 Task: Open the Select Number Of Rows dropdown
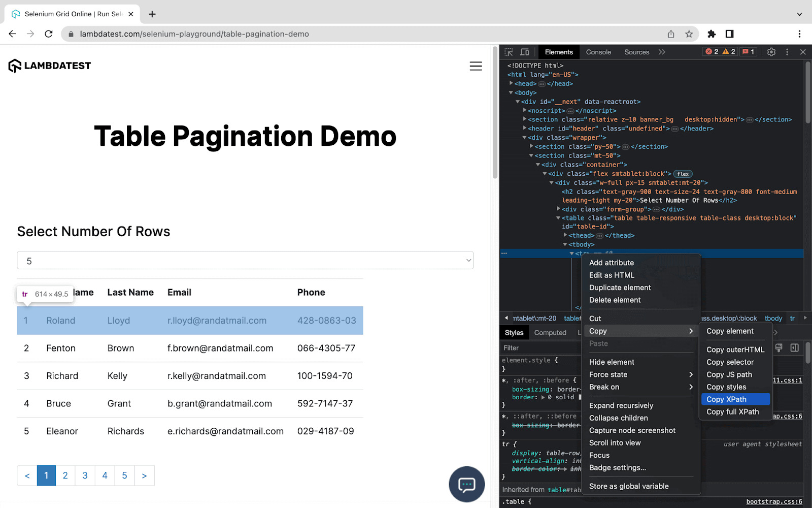click(245, 260)
